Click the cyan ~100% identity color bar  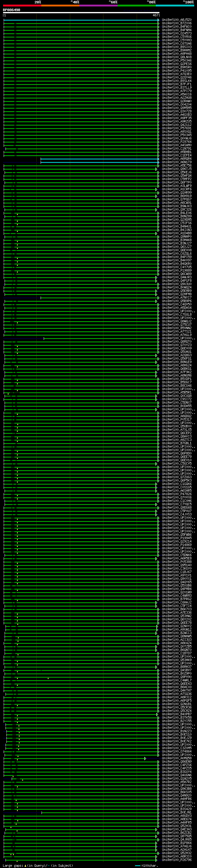point(175,6)
